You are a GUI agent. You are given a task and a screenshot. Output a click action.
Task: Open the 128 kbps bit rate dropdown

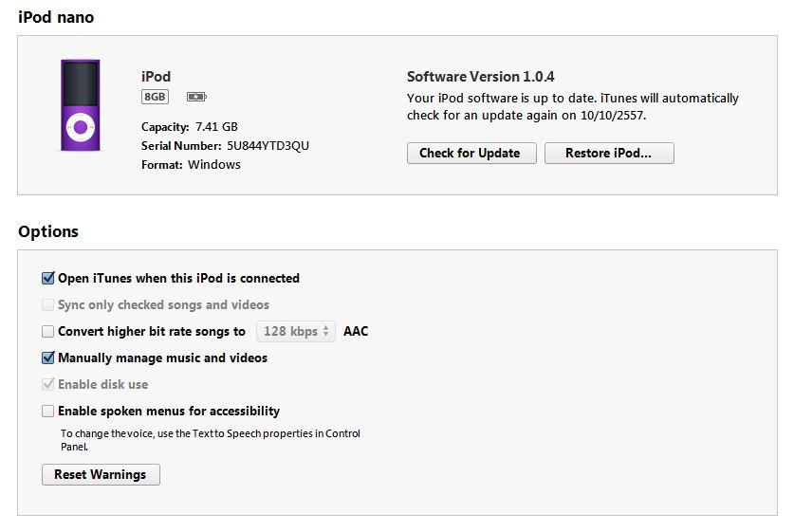(296, 332)
